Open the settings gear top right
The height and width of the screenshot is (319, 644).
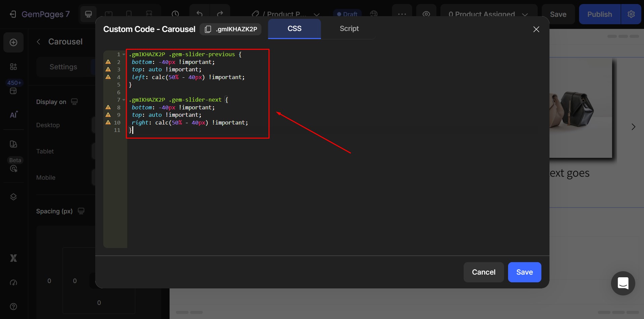pos(631,14)
